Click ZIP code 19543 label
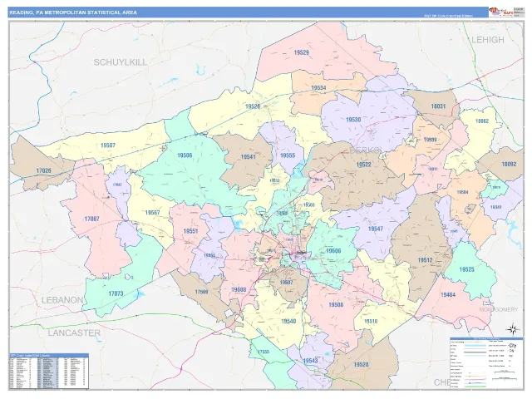The height and width of the screenshot is (399, 532). 310,360
